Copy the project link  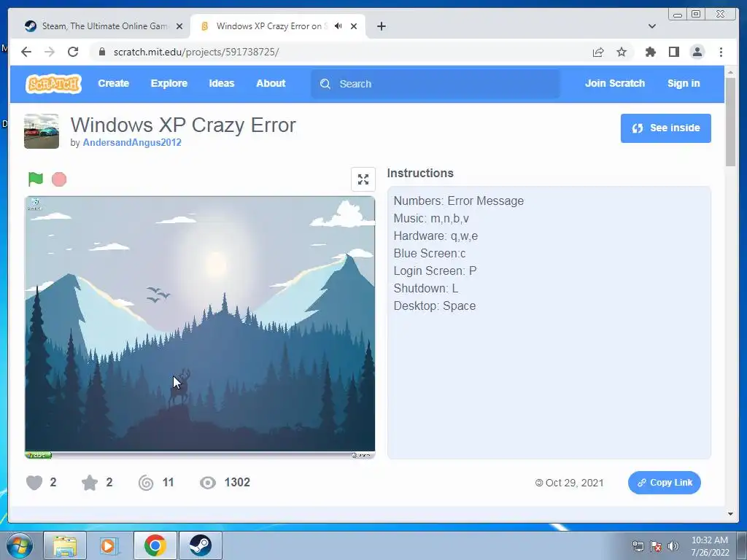(x=664, y=483)
